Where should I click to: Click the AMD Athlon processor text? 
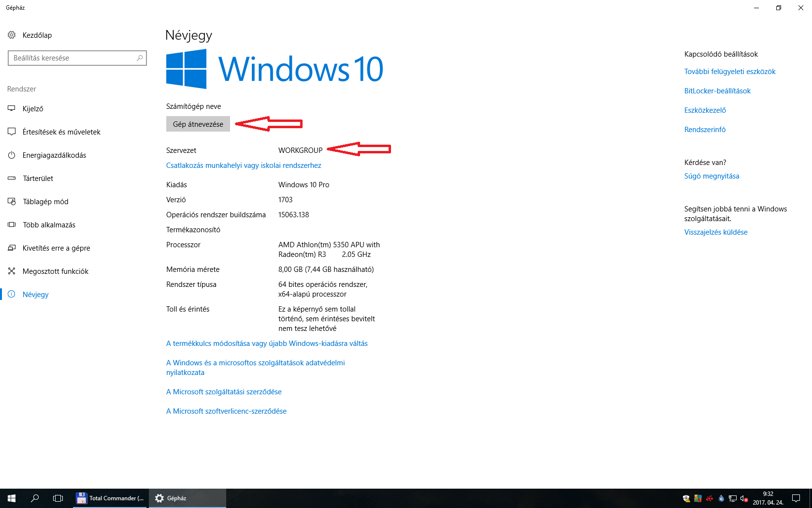point(329,250)
